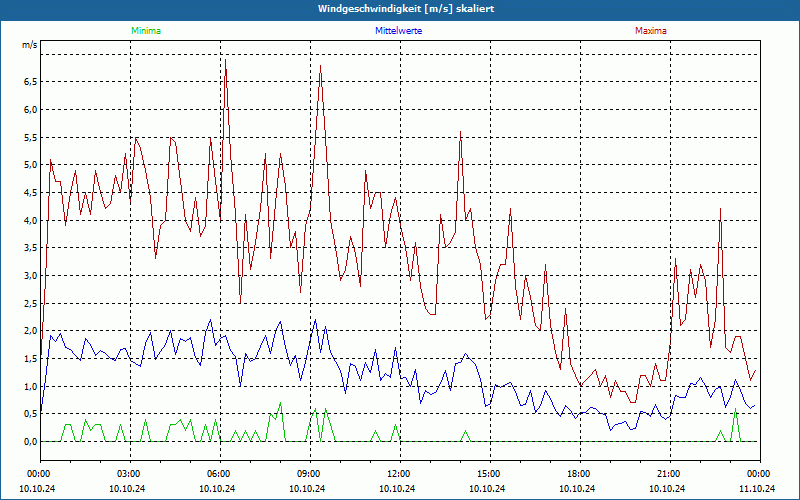Click the green Minima legend label
The height and width of the screenshot is (500, 800).
146,31
